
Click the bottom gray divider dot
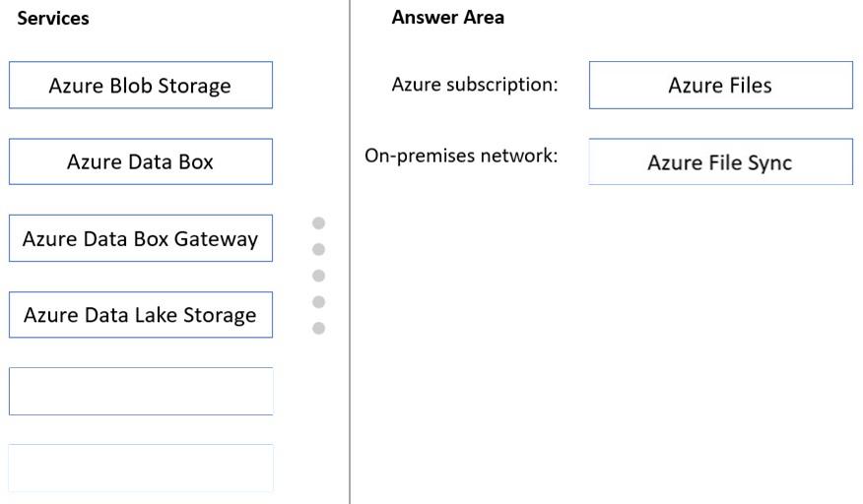click(318, 329)
